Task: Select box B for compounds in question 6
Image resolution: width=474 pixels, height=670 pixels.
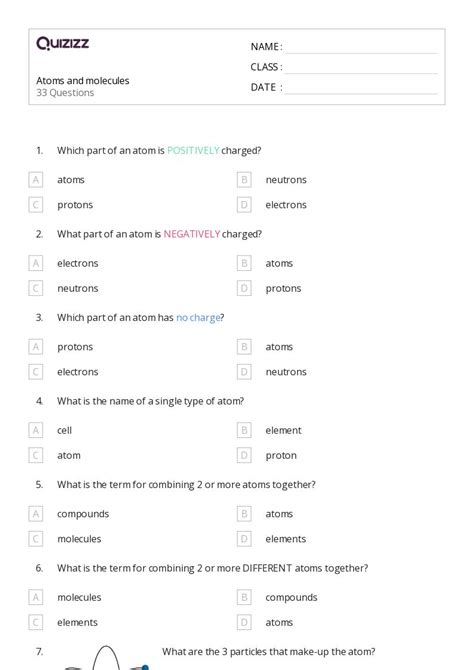Action: click(x=244, y=597)
